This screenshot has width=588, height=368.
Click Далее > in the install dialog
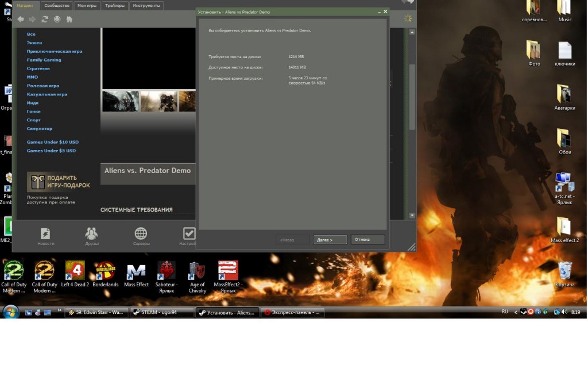coord(330,240)
